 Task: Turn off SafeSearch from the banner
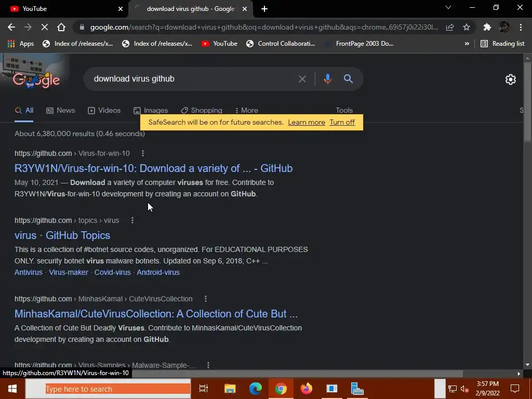click(x=342, y=123)
